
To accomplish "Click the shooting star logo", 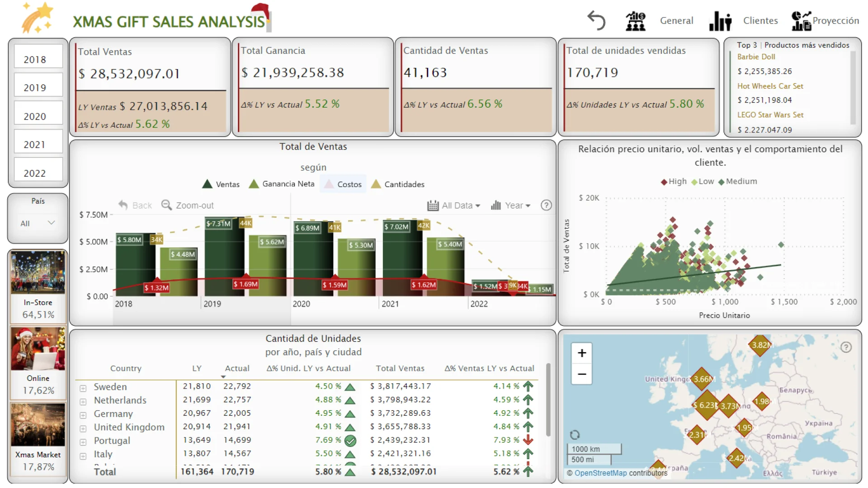I will [37, 18].
